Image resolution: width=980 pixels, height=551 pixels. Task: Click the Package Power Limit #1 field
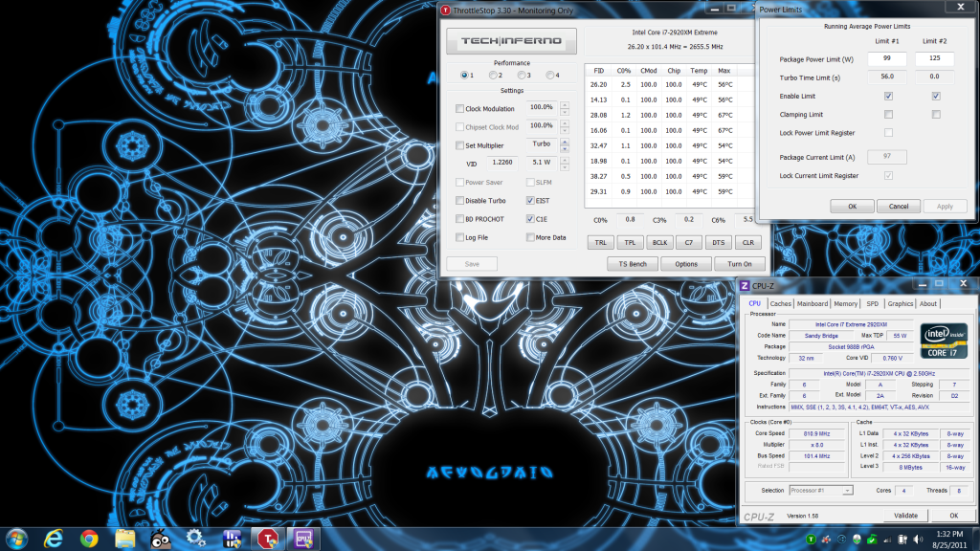[x=887, y=58]
